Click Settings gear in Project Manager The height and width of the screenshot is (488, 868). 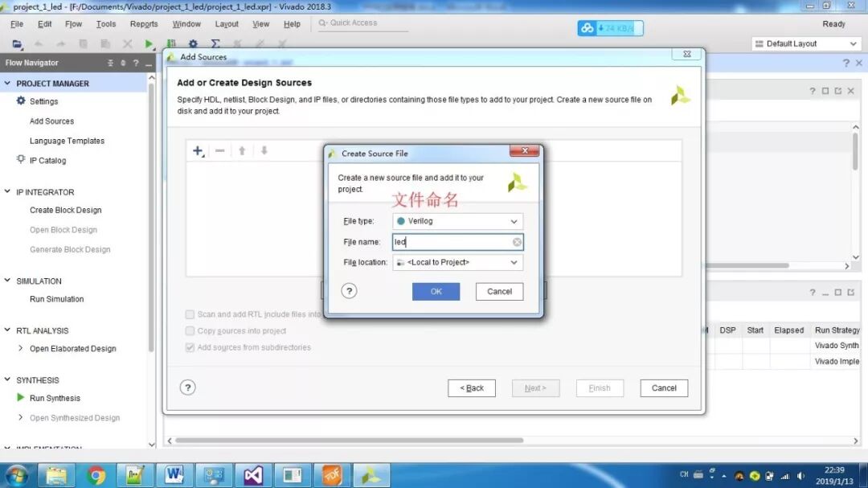(x=21, y=100)
